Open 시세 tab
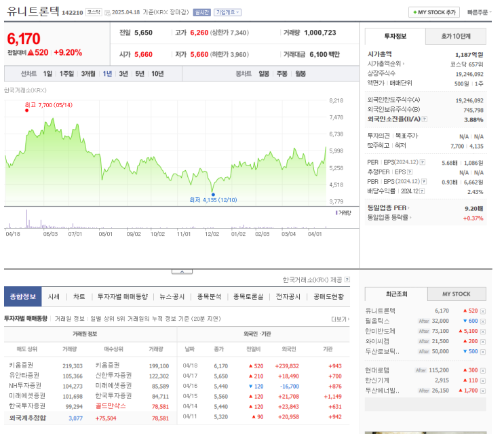 click(54, 296)
